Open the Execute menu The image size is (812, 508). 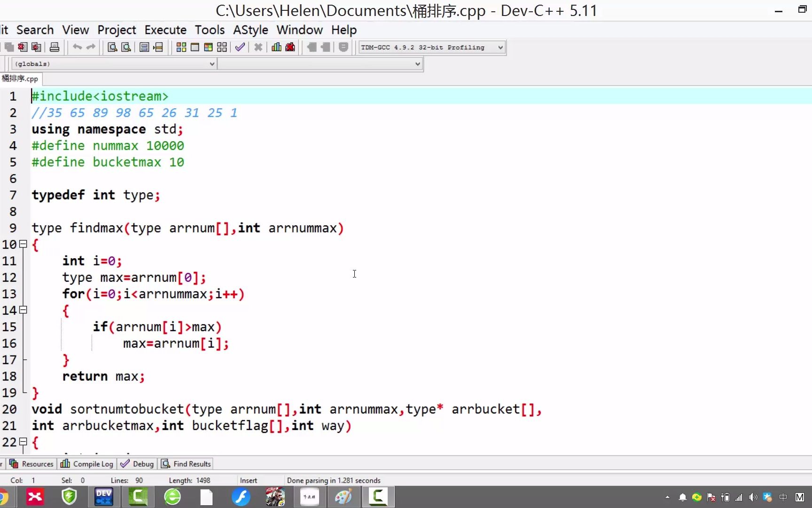click(x=165, y=30)
